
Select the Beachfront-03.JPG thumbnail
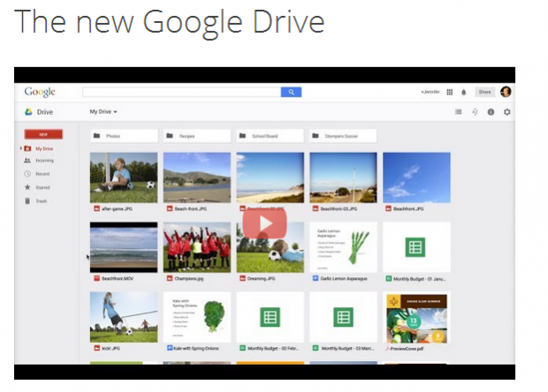click(x=343, y=177)
